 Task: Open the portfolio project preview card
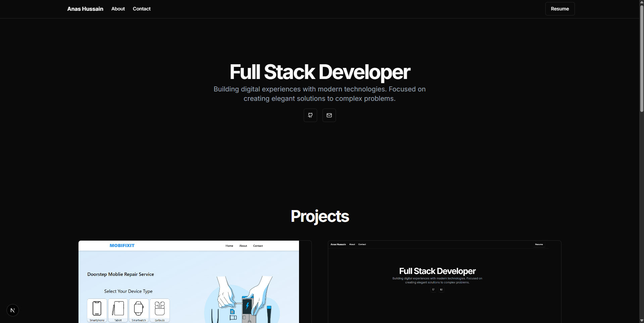point(444,282)
